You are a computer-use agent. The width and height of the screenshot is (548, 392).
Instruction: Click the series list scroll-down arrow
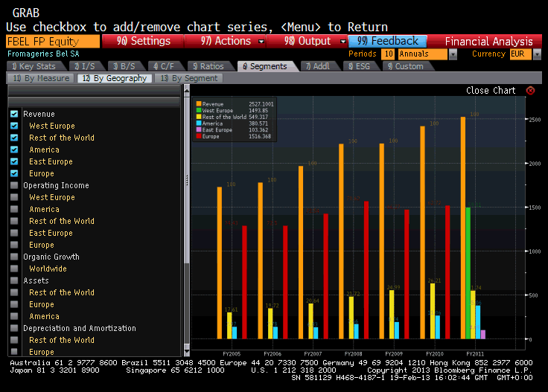pyautogui.click(x=186, y=353)
